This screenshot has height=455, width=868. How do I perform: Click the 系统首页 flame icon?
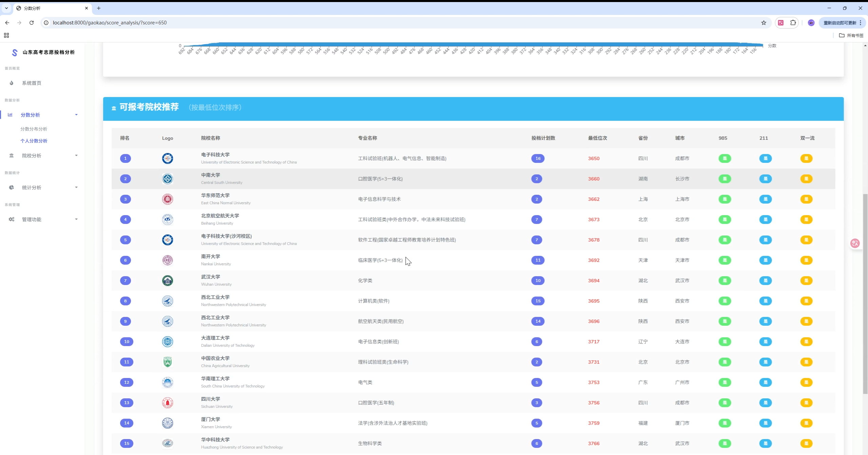point(12,83)
